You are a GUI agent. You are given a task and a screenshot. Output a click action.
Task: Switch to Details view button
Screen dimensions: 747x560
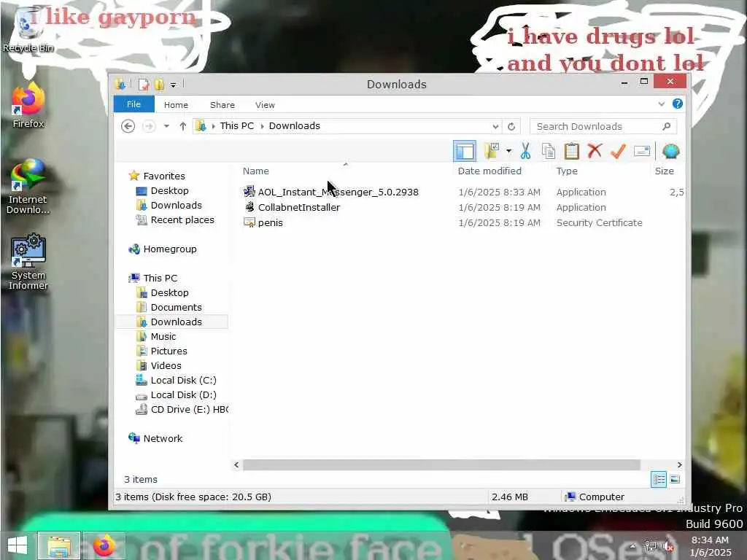(x=659, y=480)
